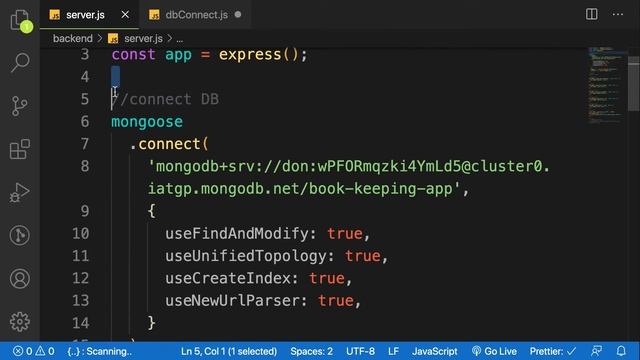The image size is (640, 360).
Task: Open notifications bell
Action: click(x=621, y=351)
